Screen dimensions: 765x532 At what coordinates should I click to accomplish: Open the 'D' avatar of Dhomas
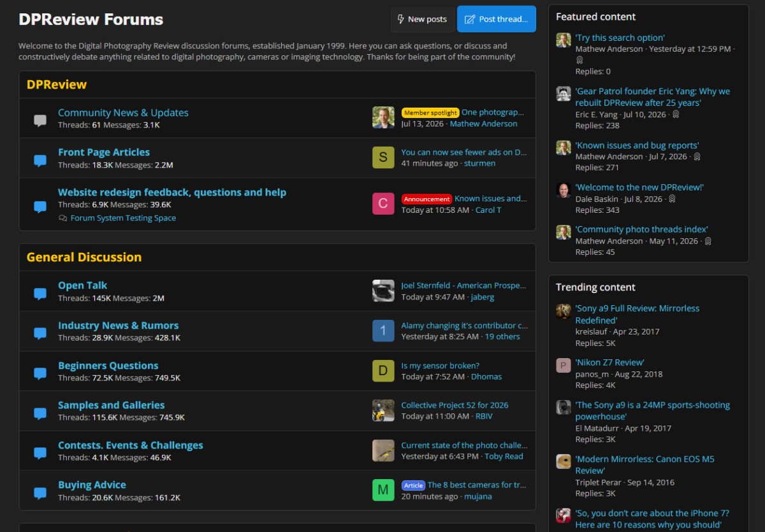pos(383,371)
